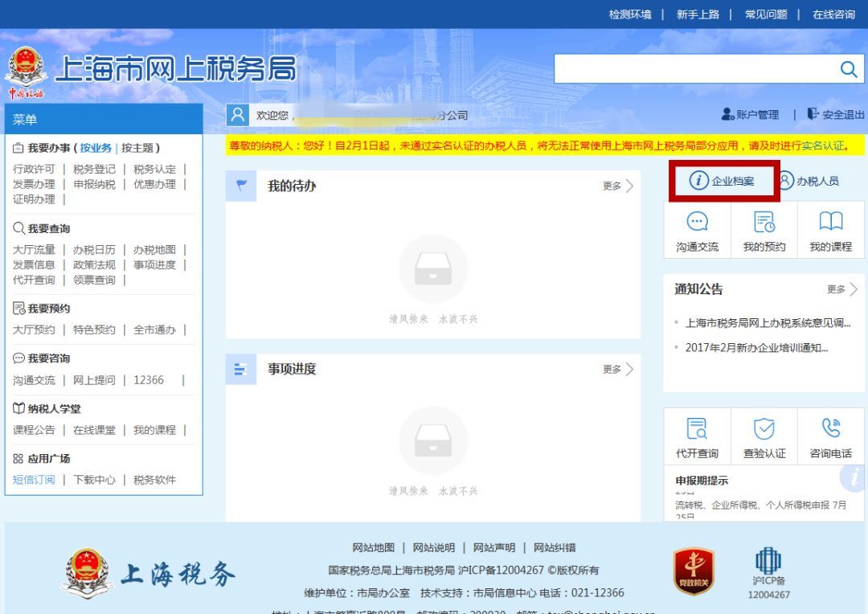The image size is (868, 614).
Task: Open 我的课程 book icon tile
Action: coord(831,231)
